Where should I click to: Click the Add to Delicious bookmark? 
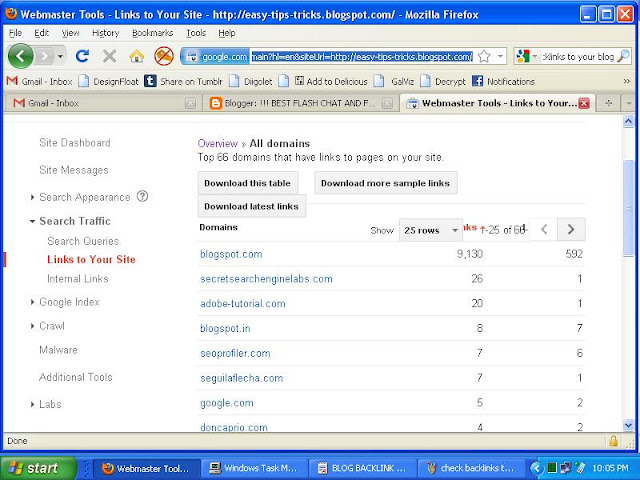[331, 81]
